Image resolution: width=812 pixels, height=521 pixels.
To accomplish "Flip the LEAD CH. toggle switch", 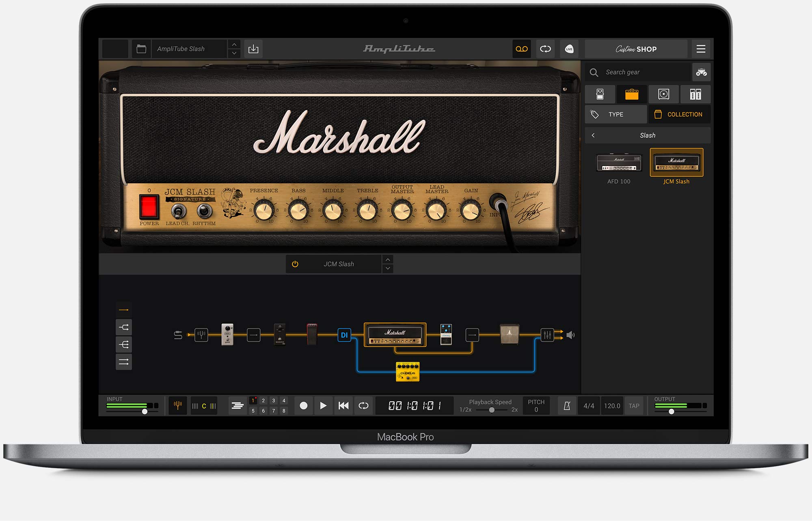I will pyautogui.click(x=178, y=211).
